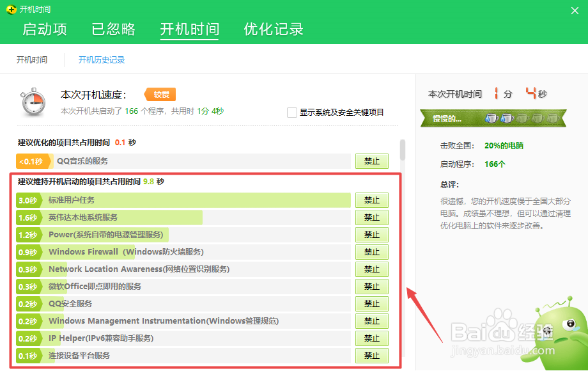Switch to the 启动项 tab
Image resolution: width=588 pixels, height=371 pixels.
(x=45, y=29)
